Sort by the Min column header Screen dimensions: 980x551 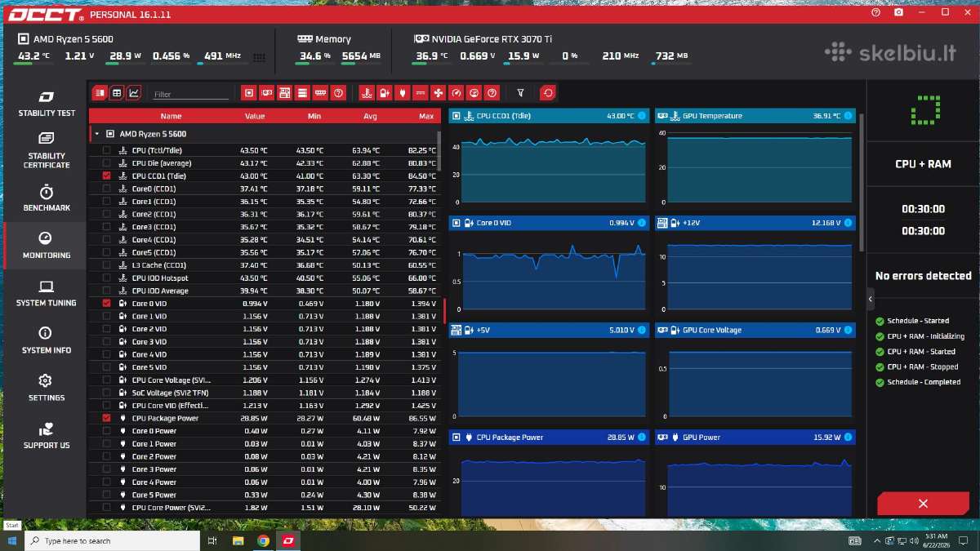pos(314,116)
